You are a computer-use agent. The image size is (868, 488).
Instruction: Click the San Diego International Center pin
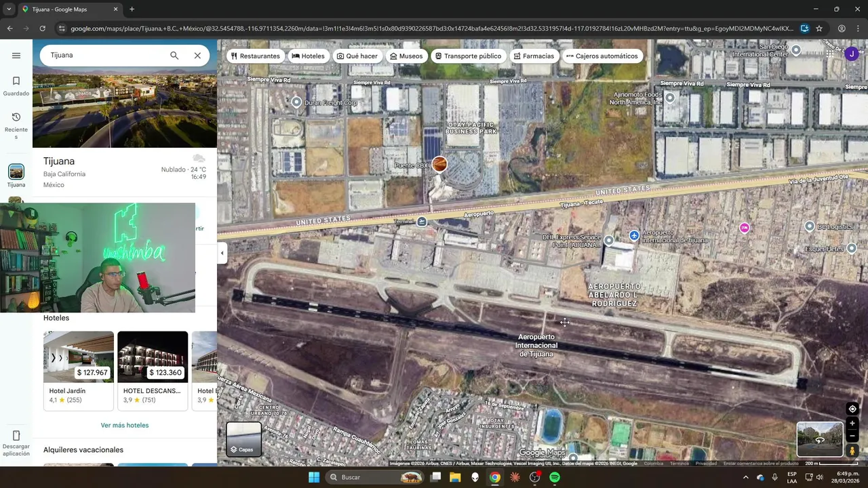tap(796, 50)
